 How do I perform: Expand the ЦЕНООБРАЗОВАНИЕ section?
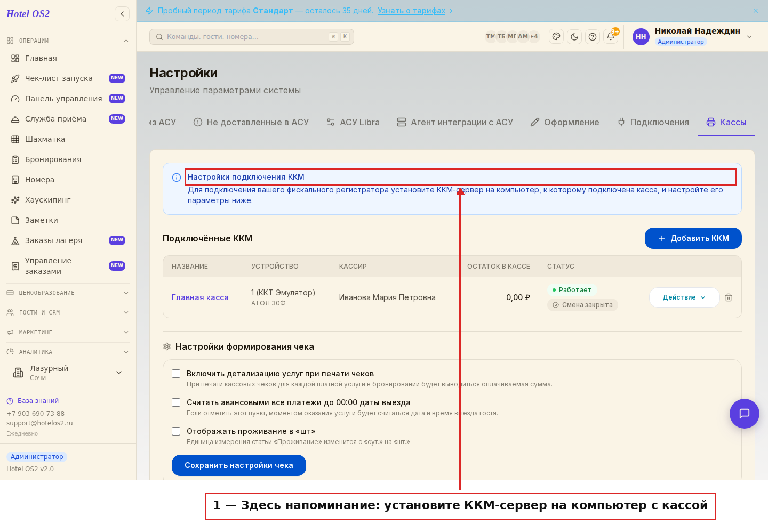tap(68, 293)
